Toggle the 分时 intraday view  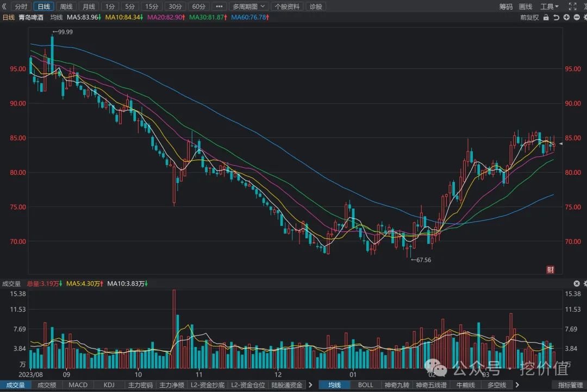click(21, 7)
